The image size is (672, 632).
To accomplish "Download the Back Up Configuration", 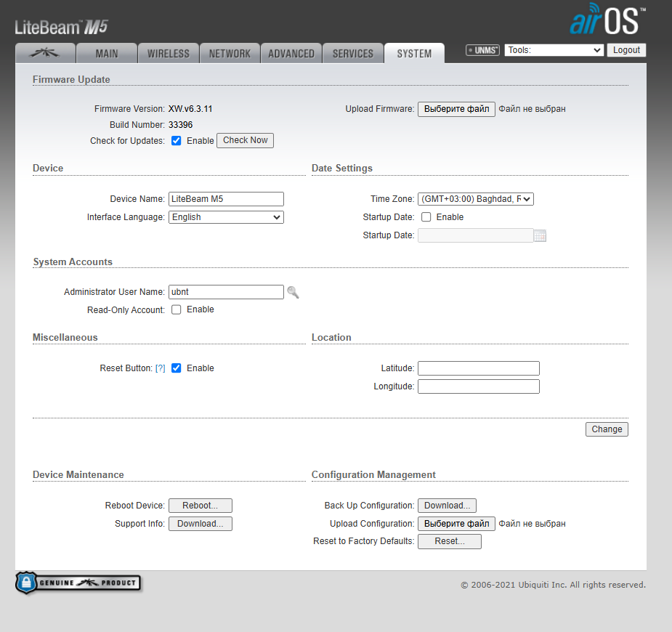I will click(x=447, y=506).
